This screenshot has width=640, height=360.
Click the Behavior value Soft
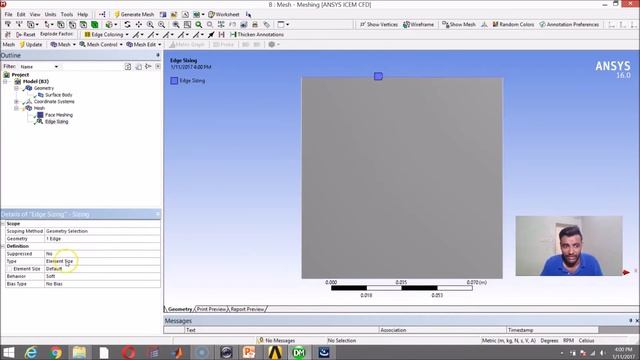tap(102, 276)
